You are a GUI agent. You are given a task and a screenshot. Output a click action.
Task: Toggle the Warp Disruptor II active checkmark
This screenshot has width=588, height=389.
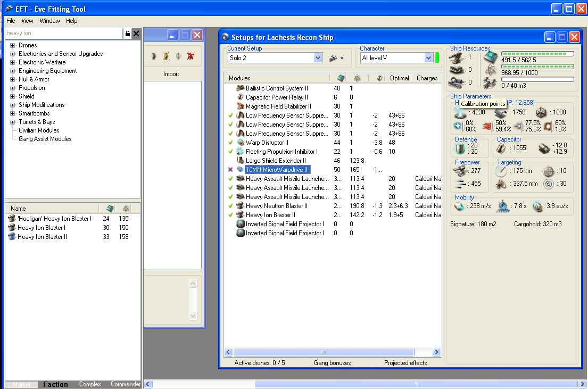tap(230, 143)
